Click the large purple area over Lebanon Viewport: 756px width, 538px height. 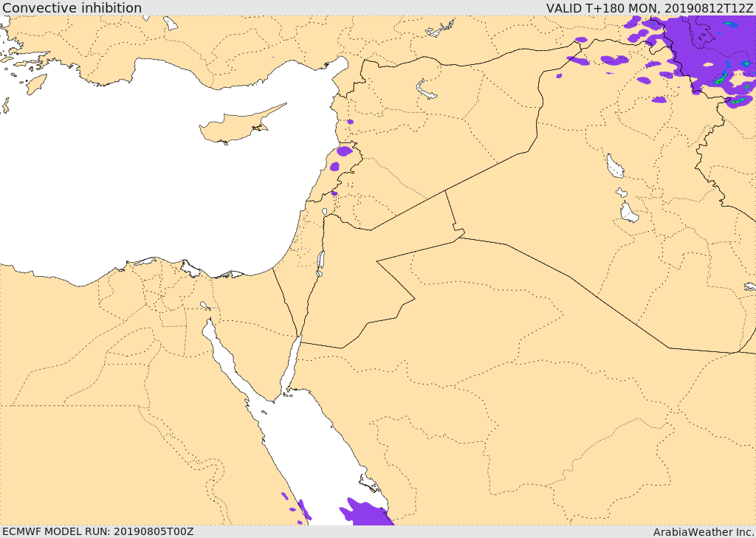[x=345, y=151]
